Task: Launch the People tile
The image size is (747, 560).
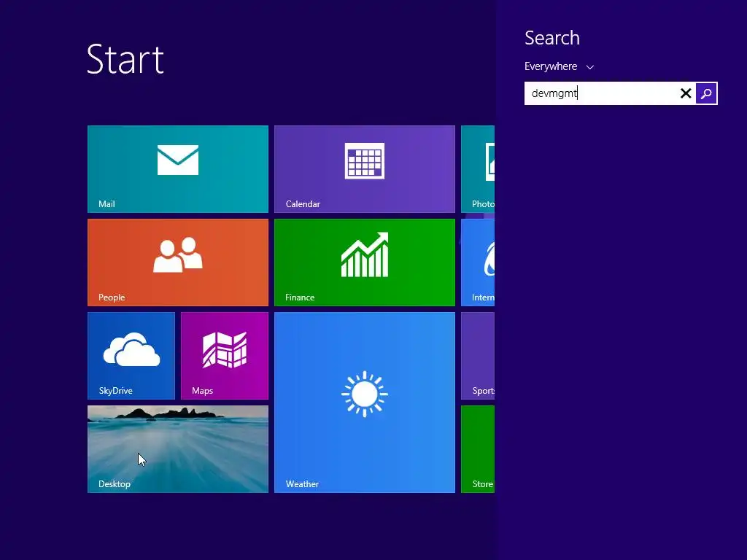Action: [x=178, y=262]
